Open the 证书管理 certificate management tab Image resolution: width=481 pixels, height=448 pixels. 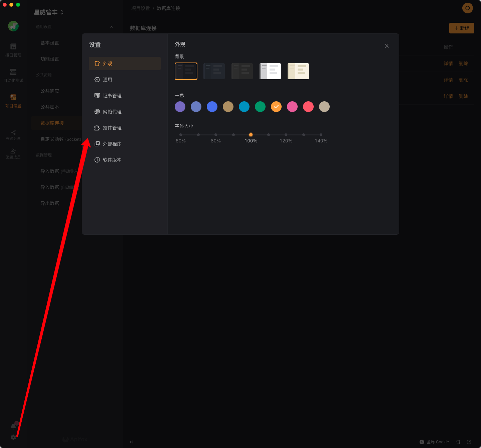pos(125,96)
